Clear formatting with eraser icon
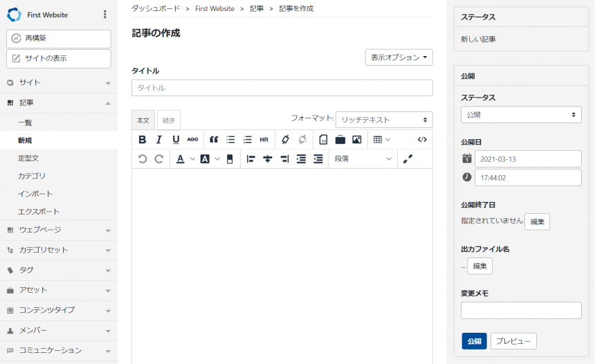The image size is (595, 364). pos(230,159)
